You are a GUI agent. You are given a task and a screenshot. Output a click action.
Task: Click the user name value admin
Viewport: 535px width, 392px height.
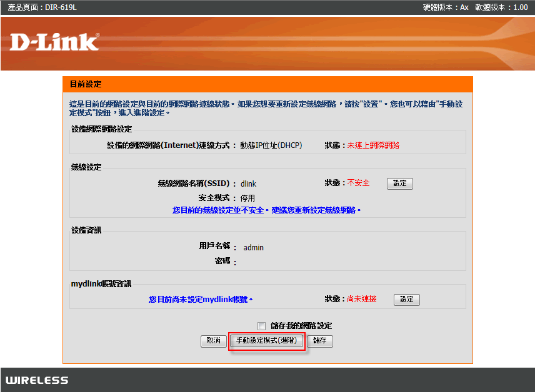254,247
